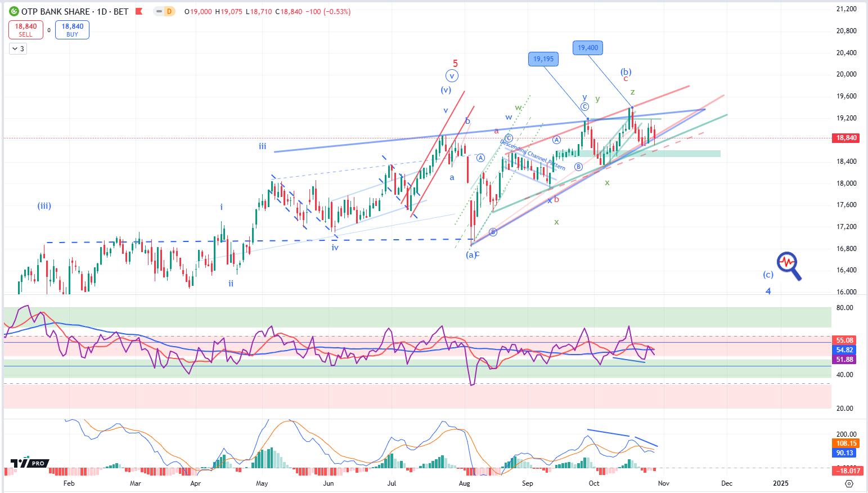Click the Feb label on time axis
This screenshot has height=493, width=868.
coord(69,483)
